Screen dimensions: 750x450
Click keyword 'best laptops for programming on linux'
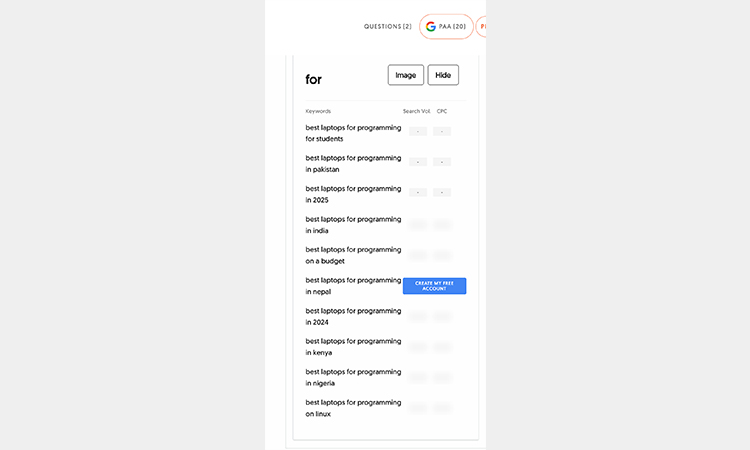pyautogui.click(x=353, y=408)
